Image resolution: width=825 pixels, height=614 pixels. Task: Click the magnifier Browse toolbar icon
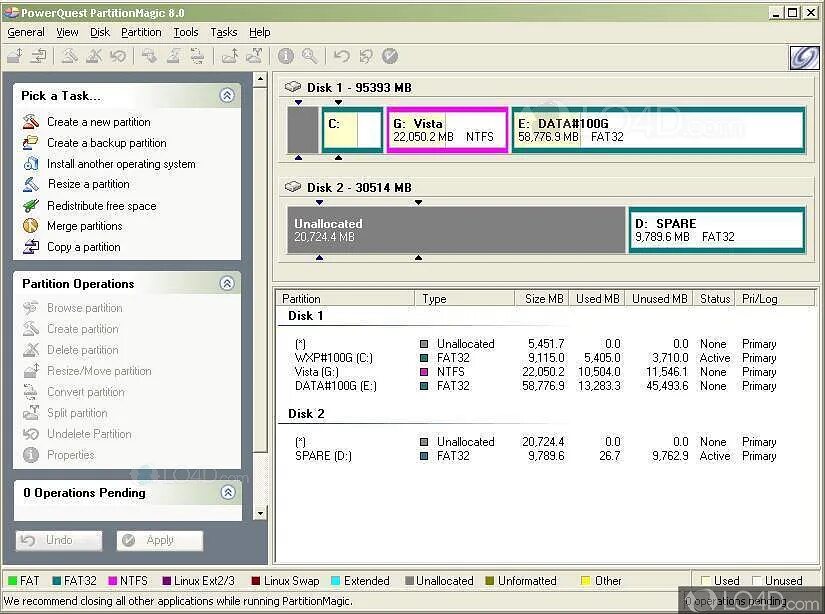(310, 56)
